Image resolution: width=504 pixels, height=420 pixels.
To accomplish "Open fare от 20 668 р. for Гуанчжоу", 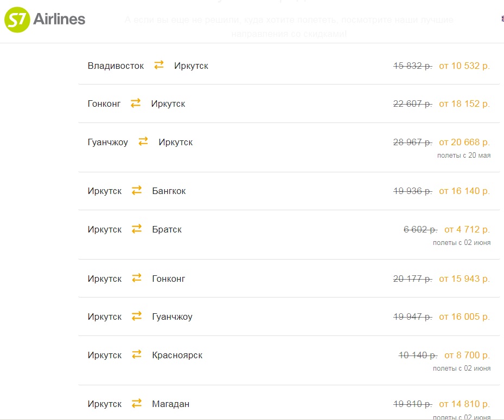I will (464, 142).
